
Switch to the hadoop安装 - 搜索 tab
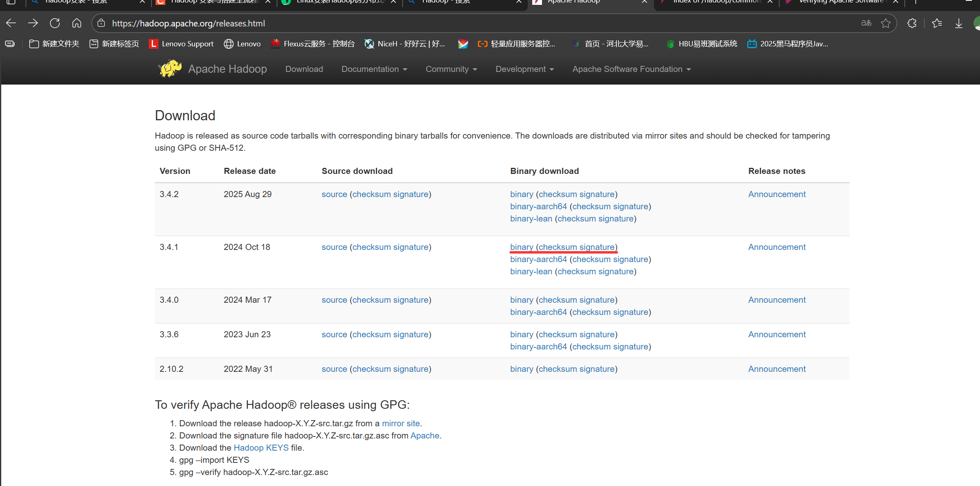coord(88,2)
